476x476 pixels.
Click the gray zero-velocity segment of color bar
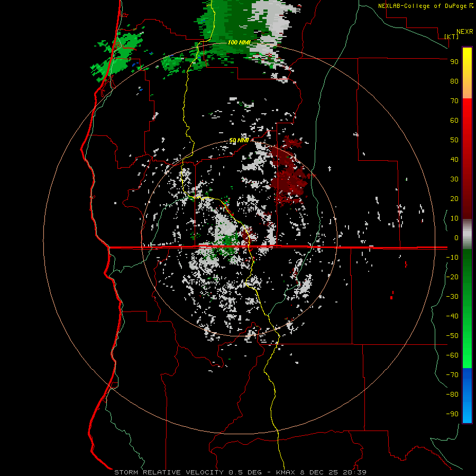[467, 234]
